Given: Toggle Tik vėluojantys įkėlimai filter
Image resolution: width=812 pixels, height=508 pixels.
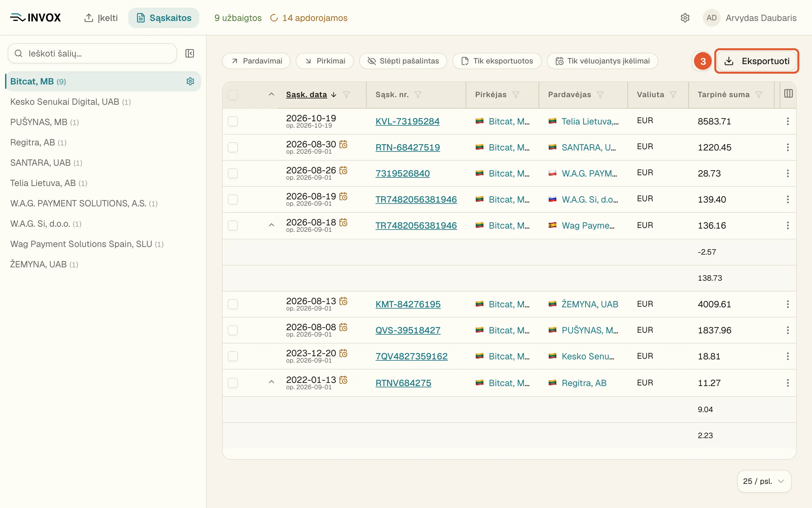Looking at the screenshot, I should [x=603, y=61].
